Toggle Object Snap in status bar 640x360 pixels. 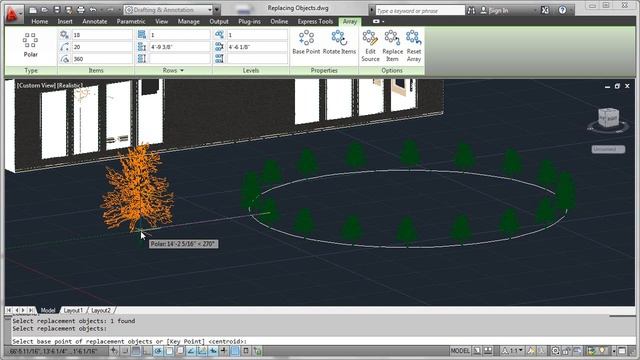[x=169, y=351]
